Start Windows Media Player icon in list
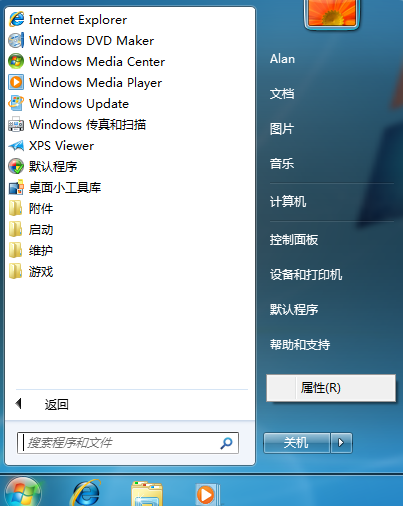403x506 pixels. (x=16, y=82)
